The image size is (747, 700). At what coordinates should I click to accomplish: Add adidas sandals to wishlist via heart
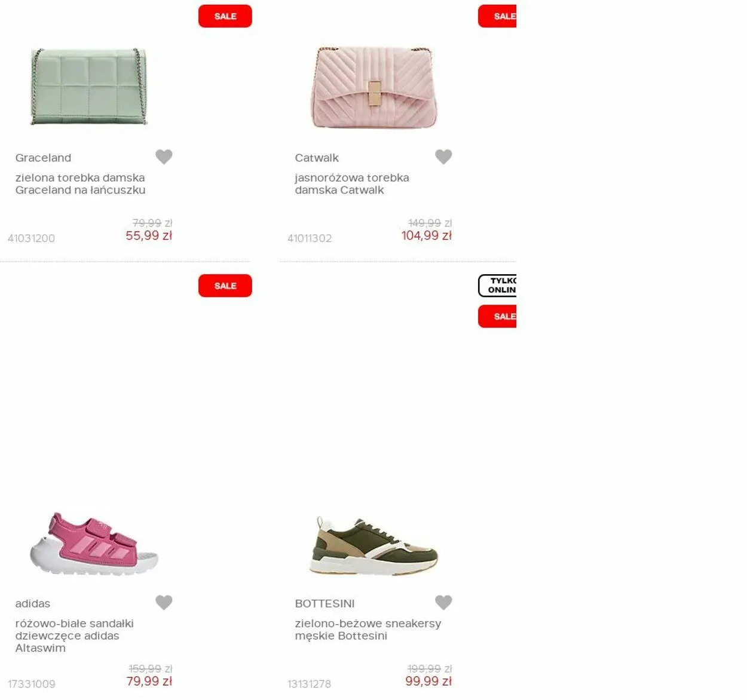pyautogui.click(x=164, y=602)
